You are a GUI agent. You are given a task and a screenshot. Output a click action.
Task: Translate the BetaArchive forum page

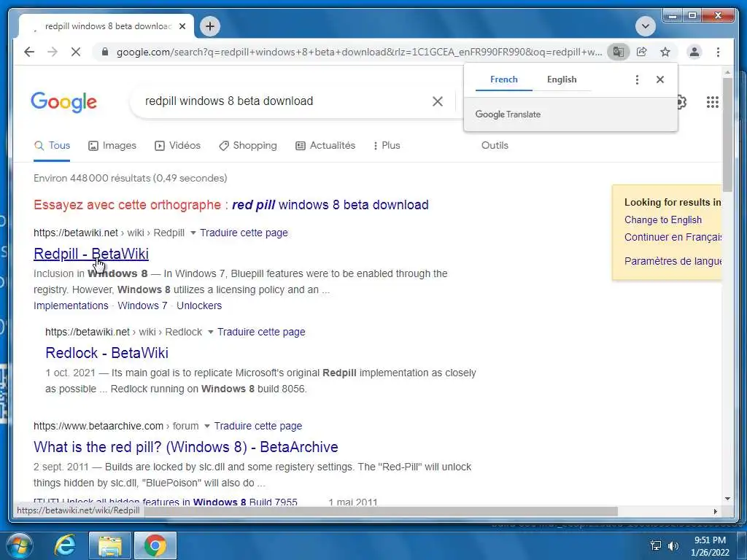coord(258,426)
